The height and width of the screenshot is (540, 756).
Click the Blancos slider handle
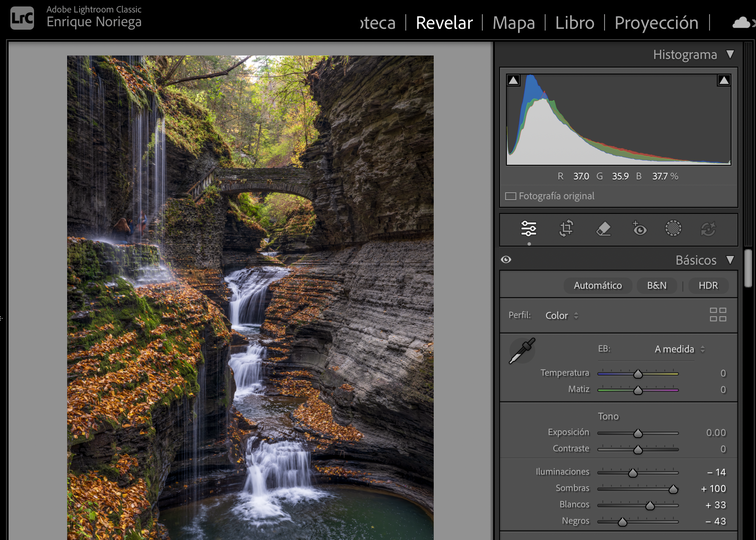pos(650,506)
